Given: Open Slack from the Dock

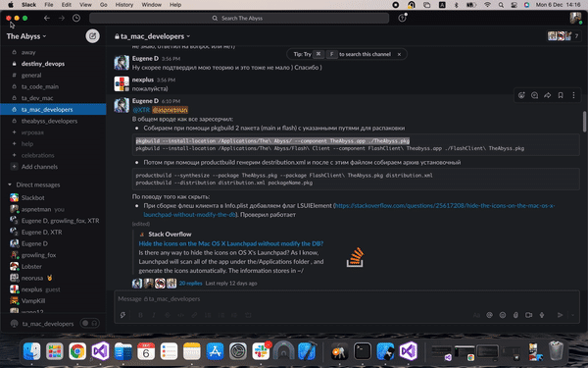Looking at the screenshot, I should click(261, 351).
